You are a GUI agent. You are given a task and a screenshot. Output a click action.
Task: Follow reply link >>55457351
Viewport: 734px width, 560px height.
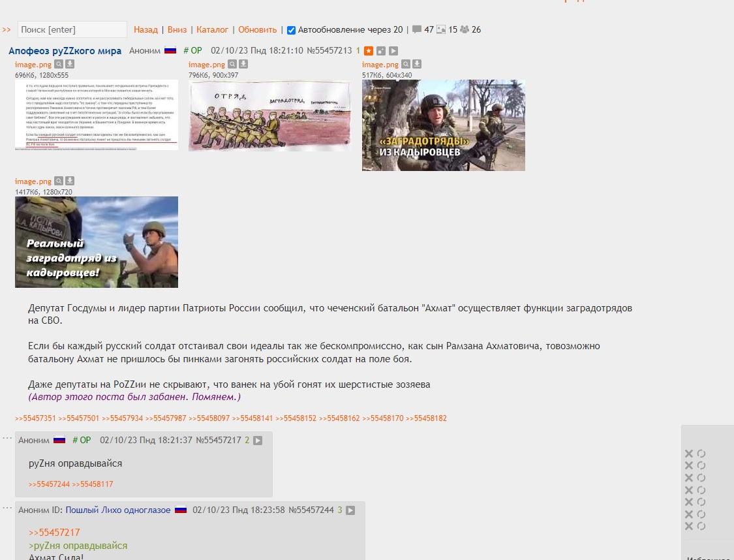coord(35,418)
